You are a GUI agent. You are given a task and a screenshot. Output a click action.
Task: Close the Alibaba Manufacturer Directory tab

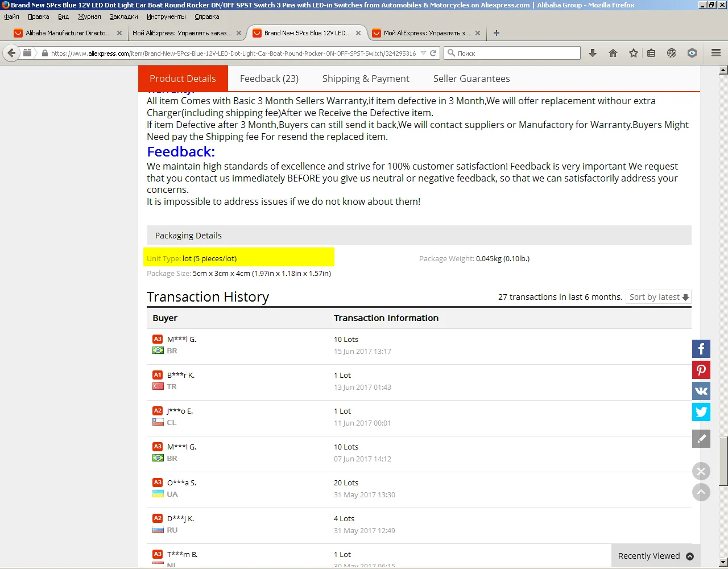119,33
